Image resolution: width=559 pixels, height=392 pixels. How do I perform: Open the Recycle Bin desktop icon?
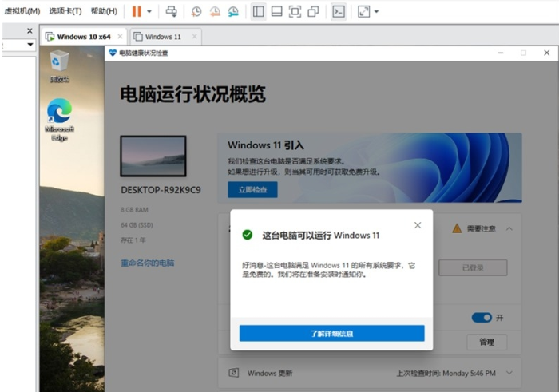[59, 64]
